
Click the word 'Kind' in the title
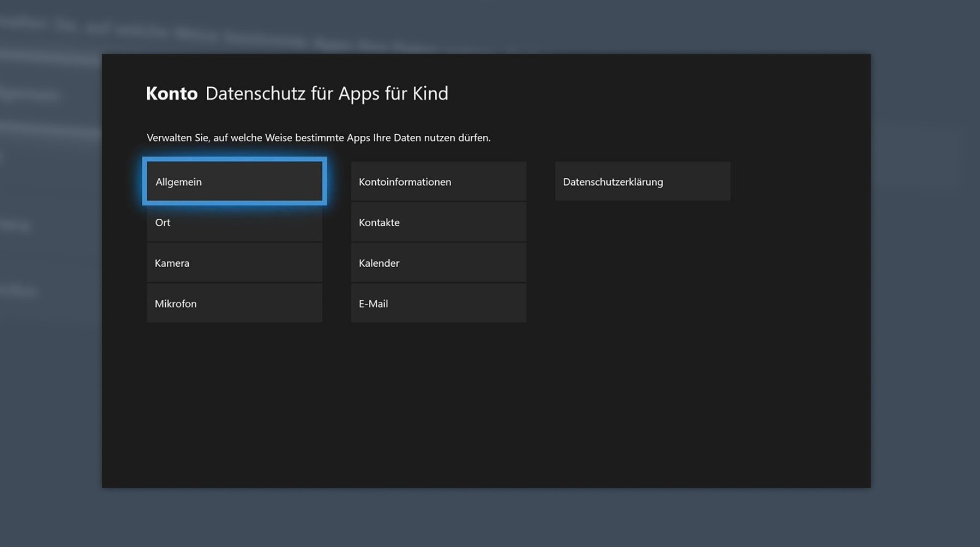point(430,93)
